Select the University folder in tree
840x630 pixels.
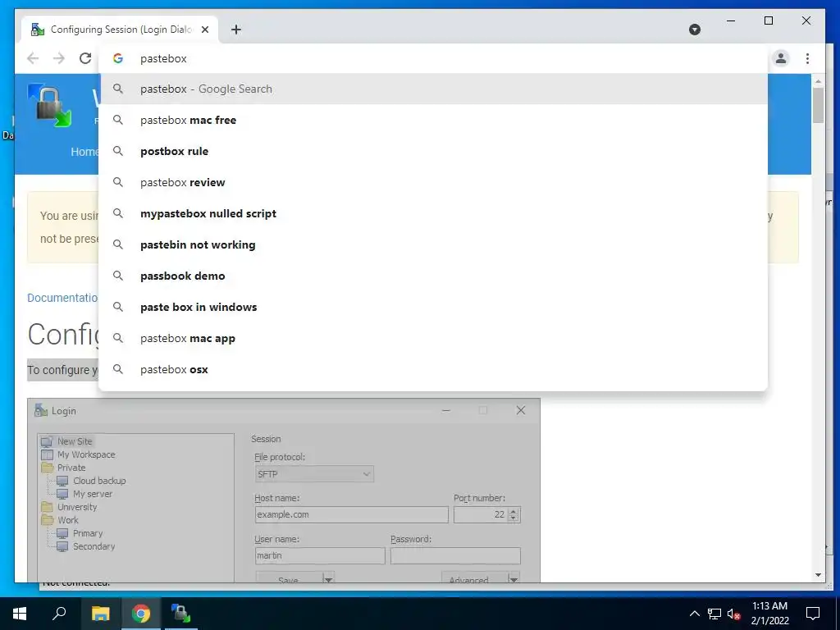tap(77, 507)
